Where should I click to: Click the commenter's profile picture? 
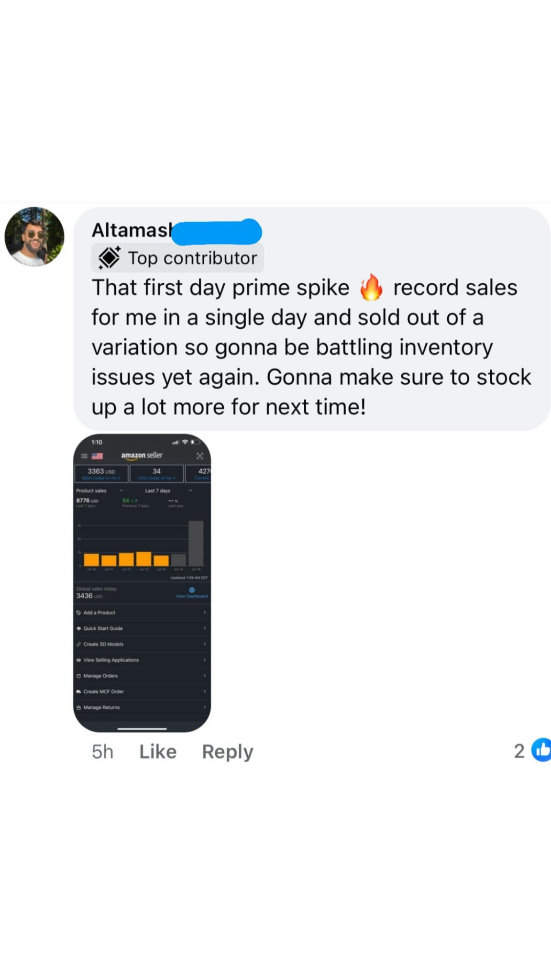tap(34, 236)
